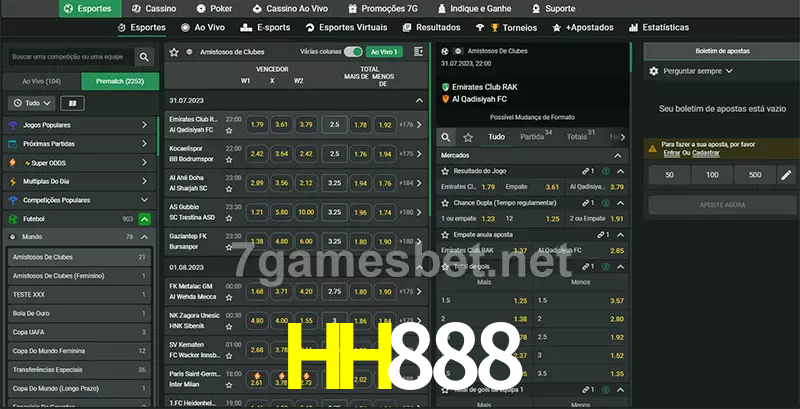
Task: Select the 100 quick stake button
Action: 711,175
